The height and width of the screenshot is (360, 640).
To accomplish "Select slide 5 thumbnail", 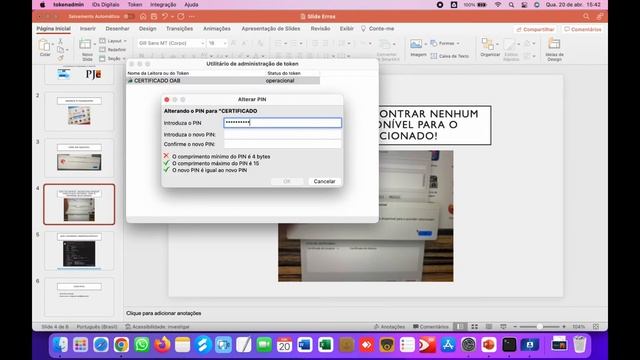I will point(79,251).
